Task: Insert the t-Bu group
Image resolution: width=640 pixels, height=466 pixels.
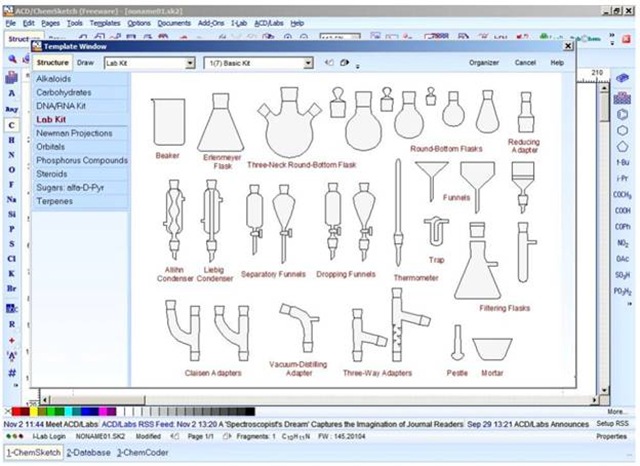Action: click(622, 162)
